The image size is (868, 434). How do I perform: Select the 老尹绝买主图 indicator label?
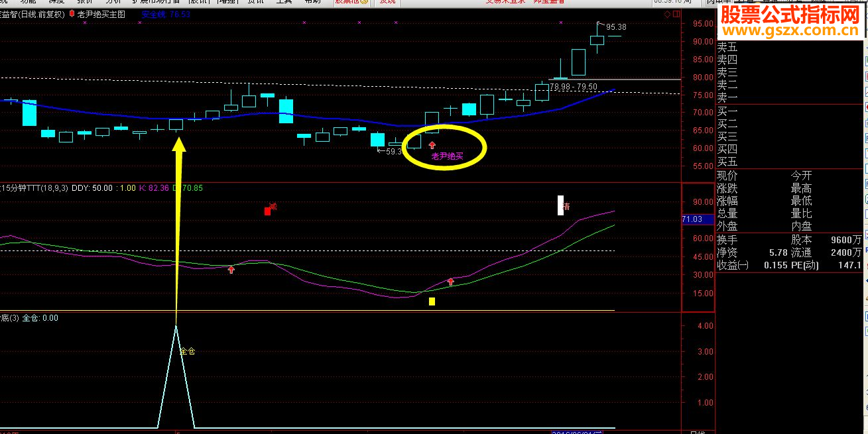tap(101, 14)
